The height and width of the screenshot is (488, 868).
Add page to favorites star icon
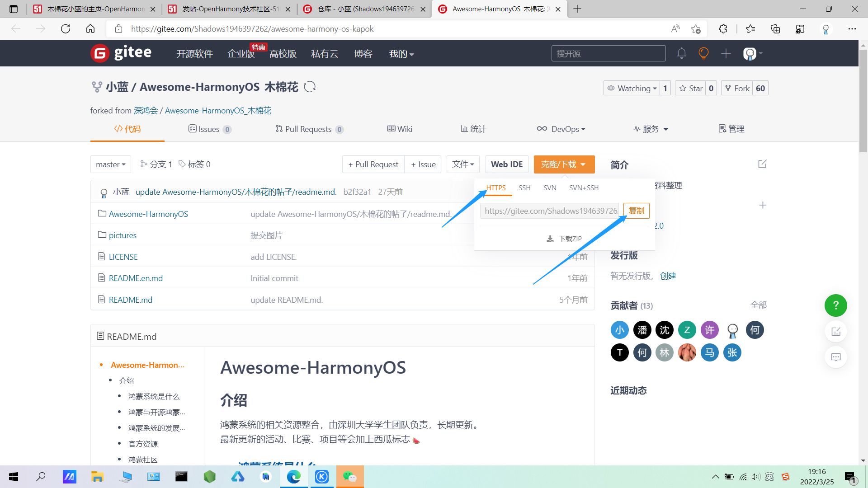click(696, 29)
